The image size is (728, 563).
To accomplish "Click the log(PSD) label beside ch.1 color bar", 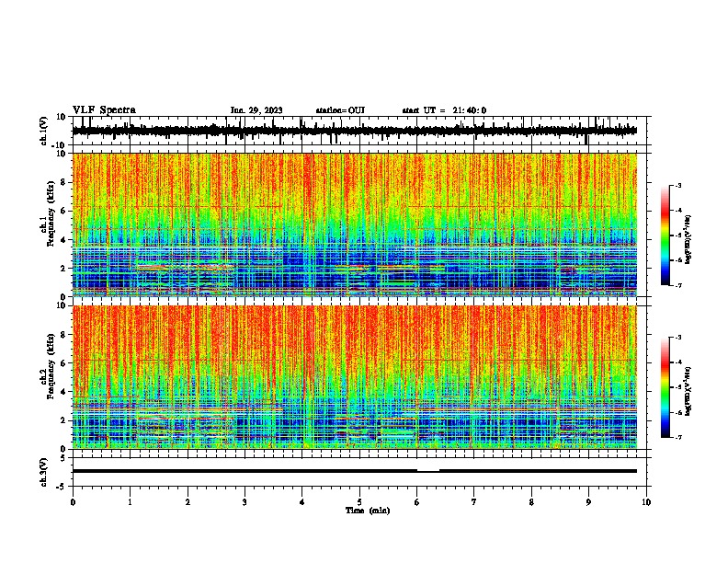I will tap(688, 239).
